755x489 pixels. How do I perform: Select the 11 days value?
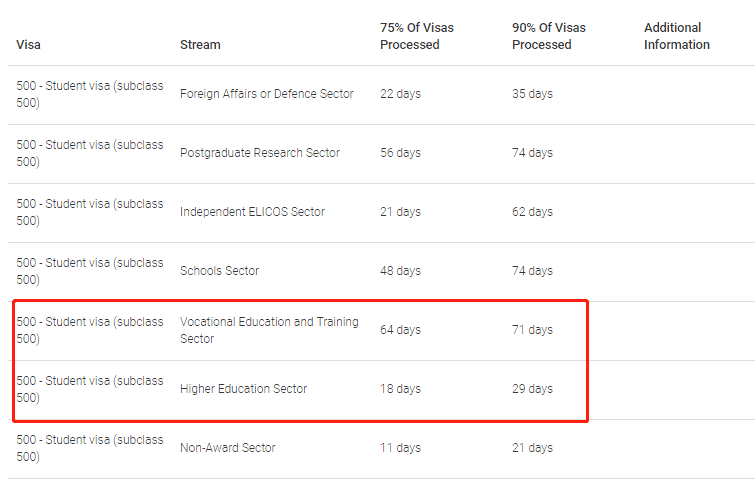click(x=401, y=448)
